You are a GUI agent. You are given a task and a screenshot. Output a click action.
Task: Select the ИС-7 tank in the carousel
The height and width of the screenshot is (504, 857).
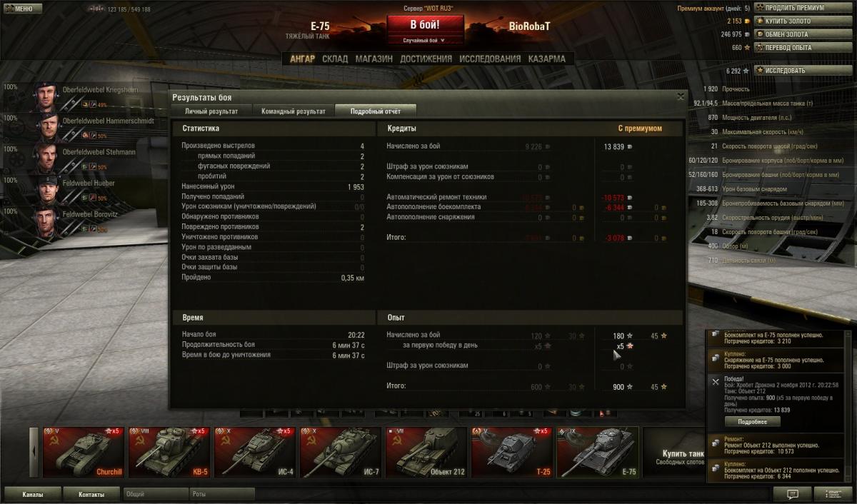(x=340, y=453)
